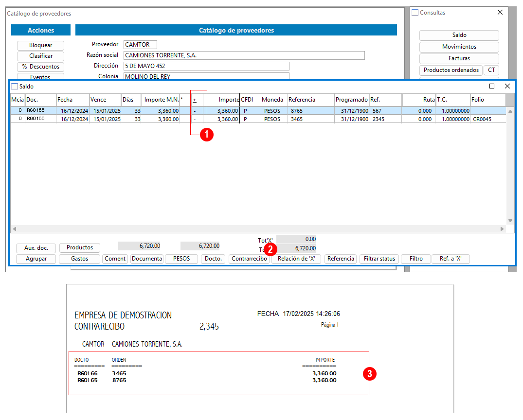Click right arrow of horizontal scrollbar
The width and height of the screenshot is (523, 420).
pos(502,229)
